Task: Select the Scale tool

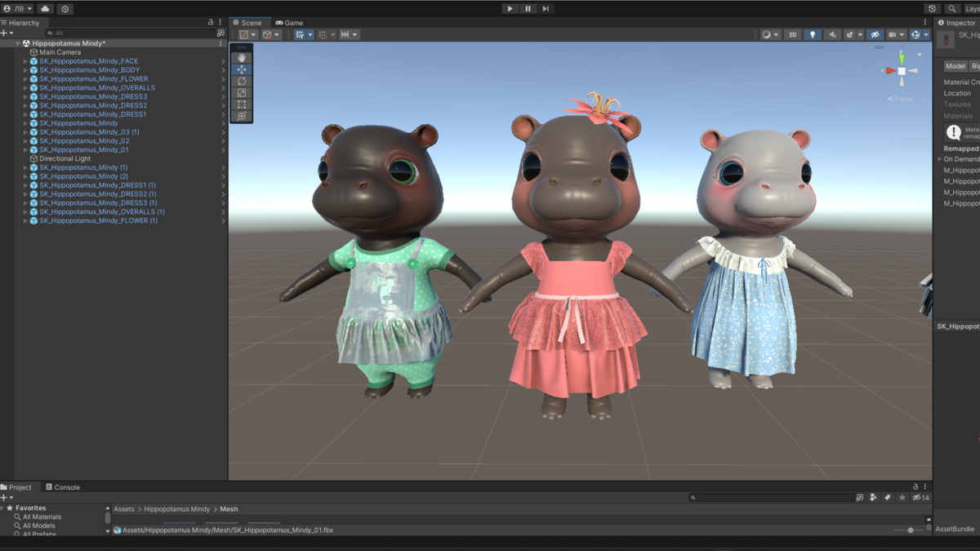Action: tap(242, 93)
